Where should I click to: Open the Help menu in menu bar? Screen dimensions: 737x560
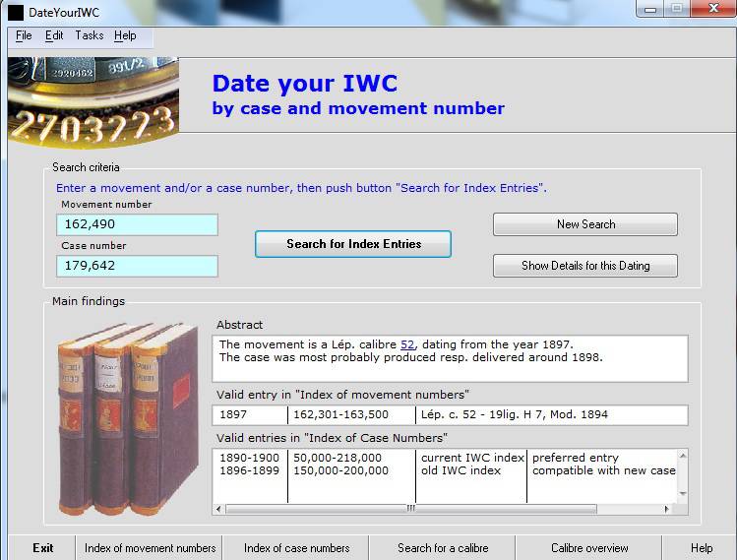pyautogui.click(x=125, y=35)
